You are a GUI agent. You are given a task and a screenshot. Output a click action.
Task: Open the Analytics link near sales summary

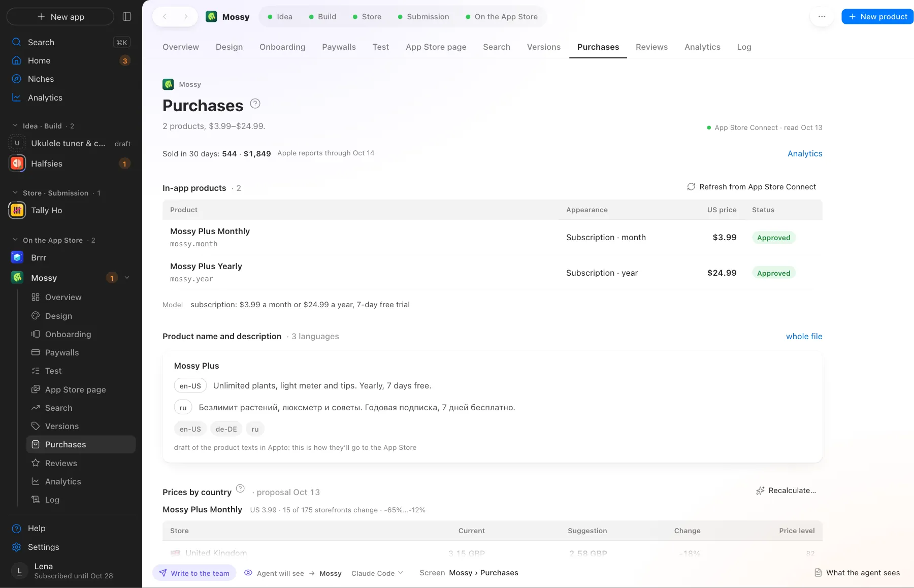804,153
